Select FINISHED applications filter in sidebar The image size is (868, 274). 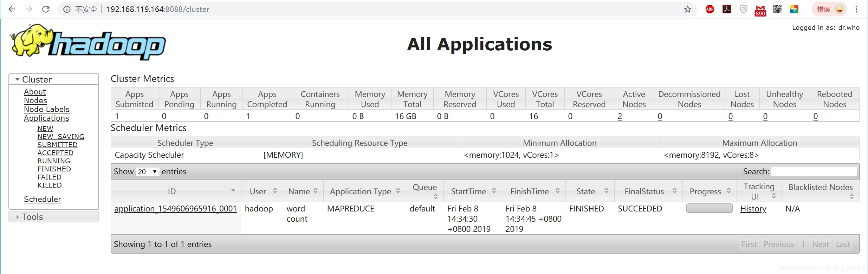(54, 169)
